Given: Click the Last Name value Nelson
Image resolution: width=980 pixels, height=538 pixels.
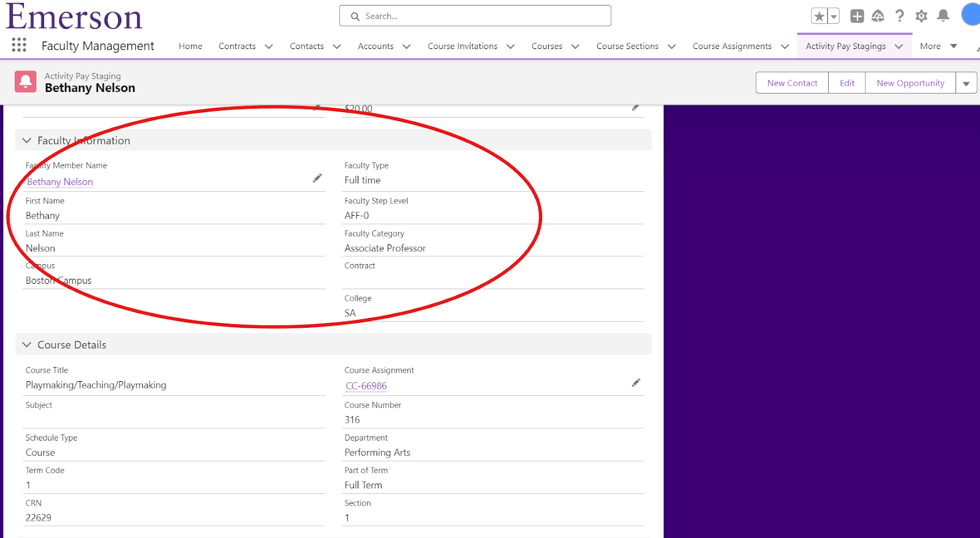Looking at the screenshot, I should (40, 248).
